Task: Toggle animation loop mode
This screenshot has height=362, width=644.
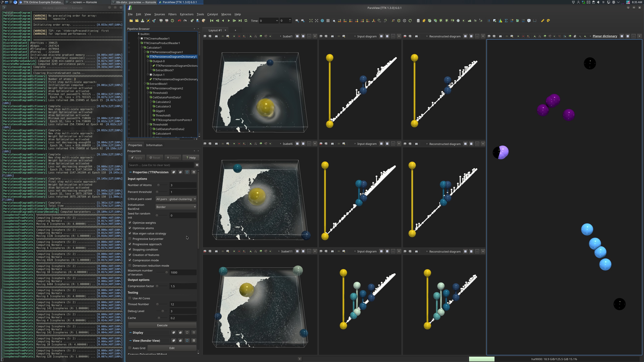Action: click(x=246, y=21)
